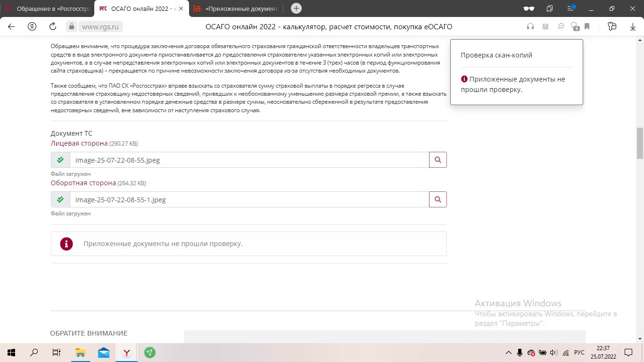Open Task View on the taskbar
The height and width of the screenshot is (362, 644).
click(56, 352)
